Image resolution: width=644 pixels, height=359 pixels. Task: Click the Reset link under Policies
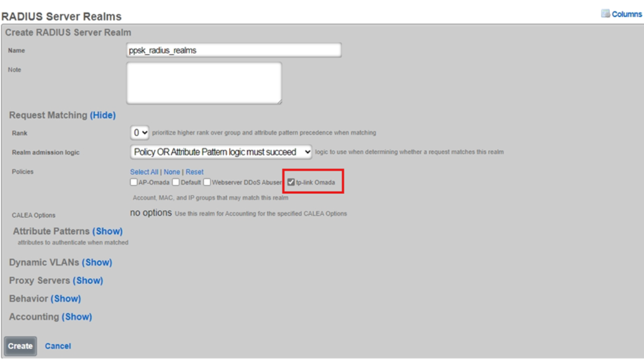195,172
